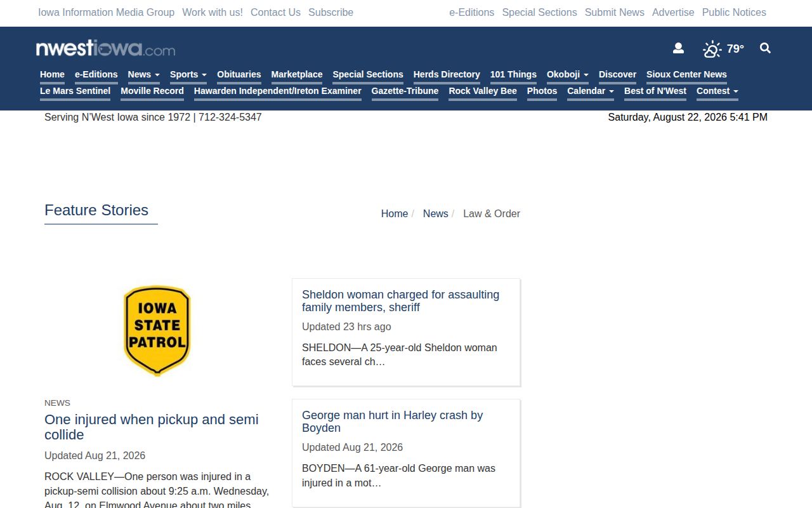
Task: Click the Work with us! link
Action: [x=213, y=12]
